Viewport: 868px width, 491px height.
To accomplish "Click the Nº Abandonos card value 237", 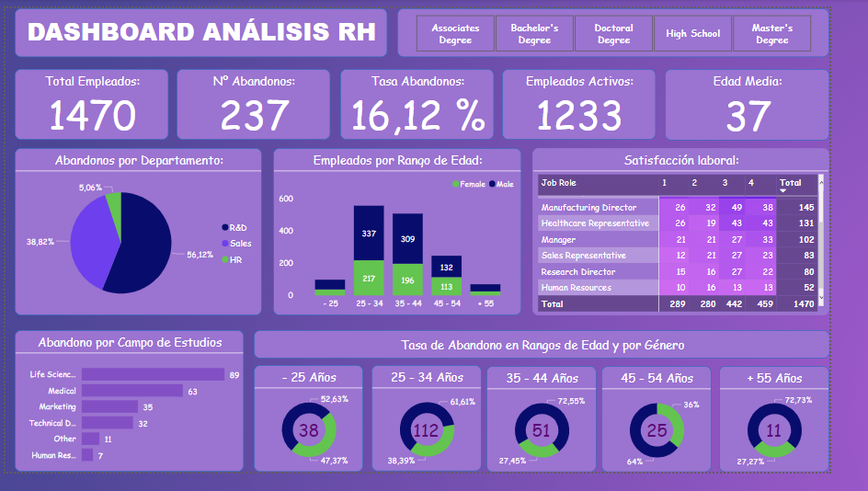I will coord(255,115).
